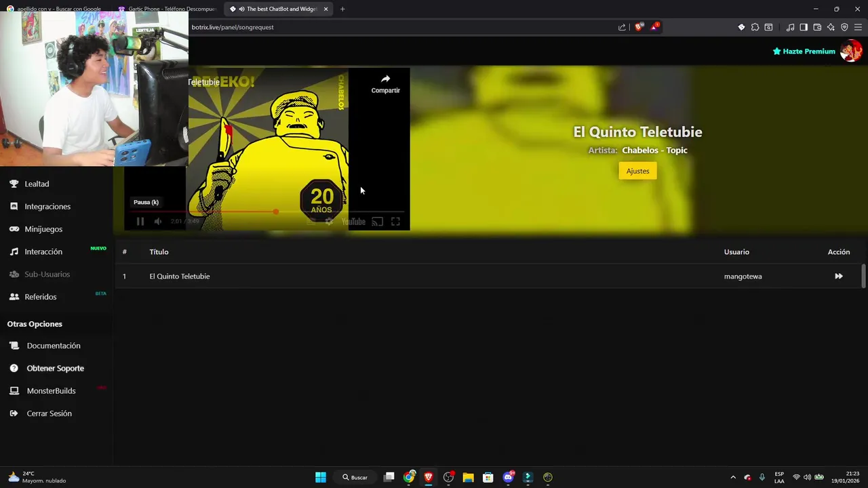Open Documentación link
868x488 pixels.
(x=54, y=346)
